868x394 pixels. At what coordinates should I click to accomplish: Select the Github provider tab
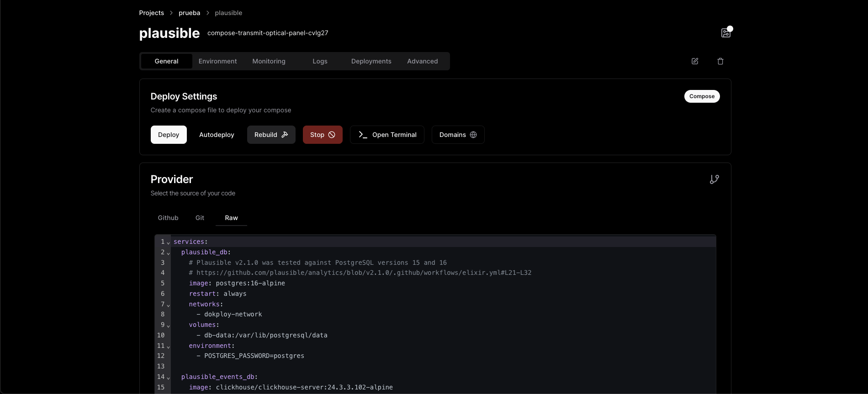coord(168,218)
